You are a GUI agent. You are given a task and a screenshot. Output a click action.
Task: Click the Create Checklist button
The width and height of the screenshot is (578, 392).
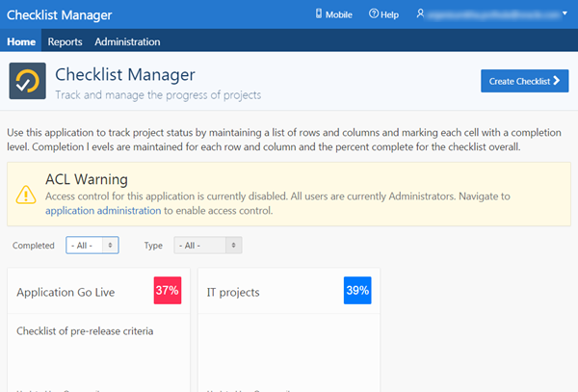[x=524, y=81]
